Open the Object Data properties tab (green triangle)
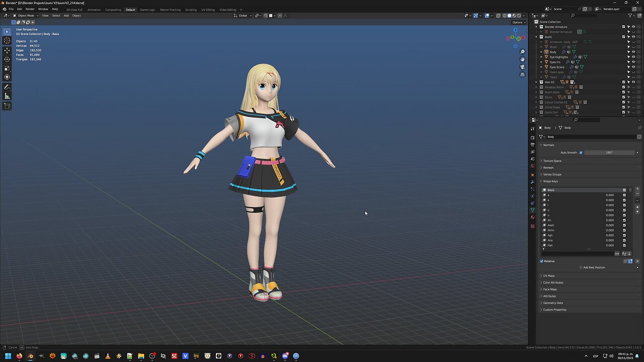644x362 pixels. tap(533, 210)
